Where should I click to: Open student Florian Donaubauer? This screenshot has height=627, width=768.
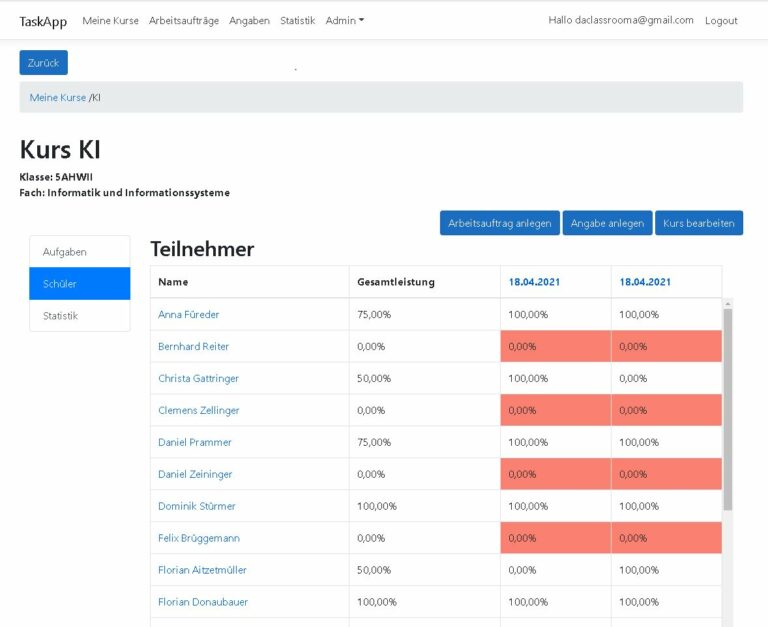tap(203, 602)
